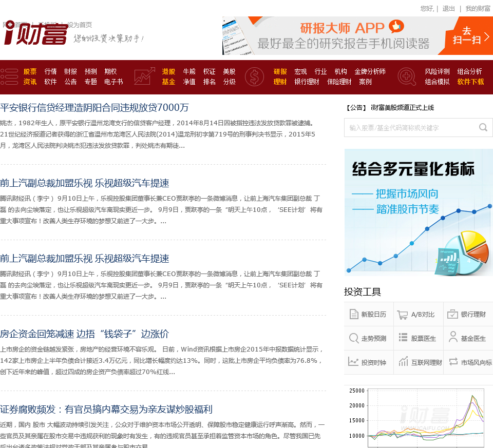Click the 我的财富 link
This screenshot has height=448, width=493.
[478, 9]
